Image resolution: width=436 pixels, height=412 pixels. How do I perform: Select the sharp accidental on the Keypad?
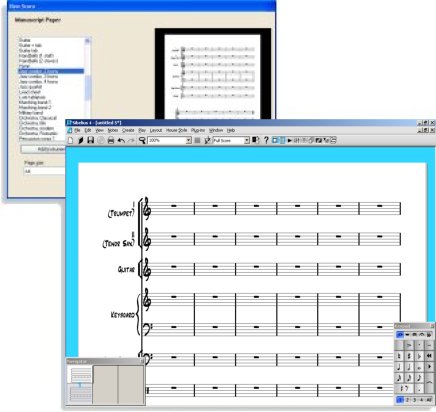(409, 356)
